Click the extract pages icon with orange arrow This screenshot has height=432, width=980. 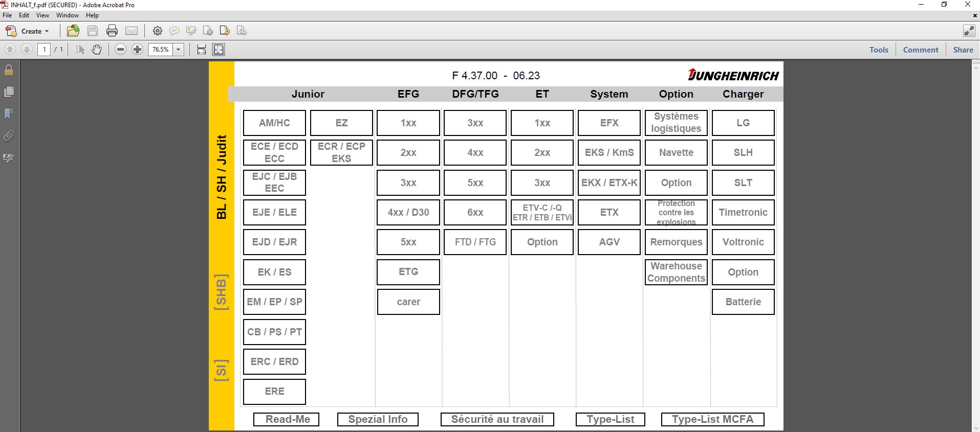click(x=225, y=31)
